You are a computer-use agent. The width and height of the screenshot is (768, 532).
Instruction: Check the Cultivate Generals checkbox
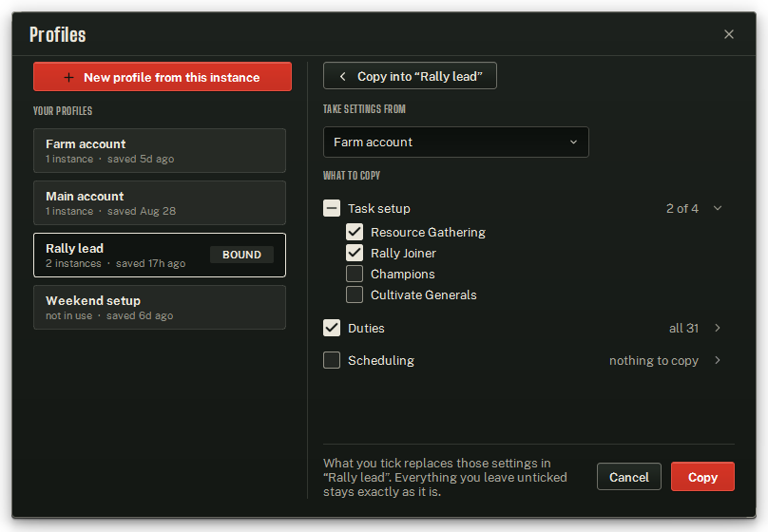tap(355, 294)
